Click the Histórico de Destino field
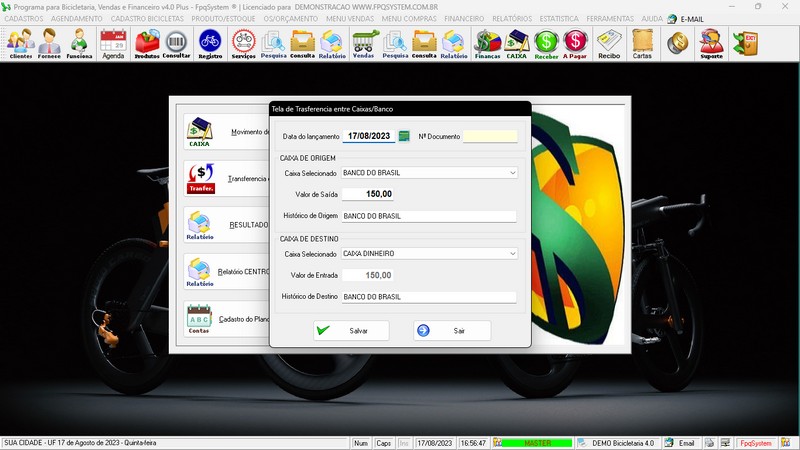The image size is (800, 450). tap(429, 296)
